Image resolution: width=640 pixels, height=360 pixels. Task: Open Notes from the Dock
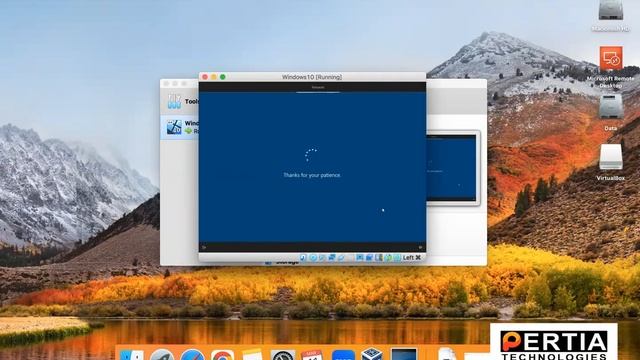point(252,355)
